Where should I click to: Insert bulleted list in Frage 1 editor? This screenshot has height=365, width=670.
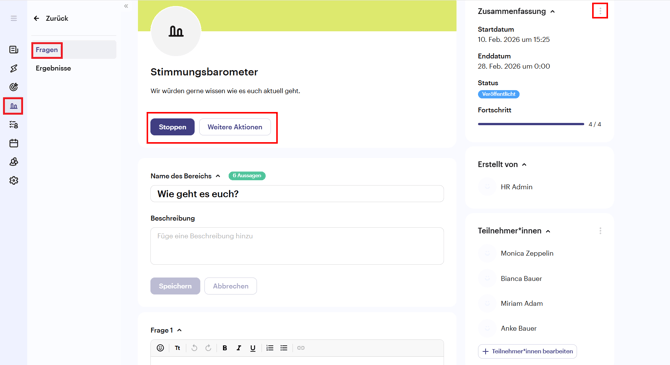[284, 348]
